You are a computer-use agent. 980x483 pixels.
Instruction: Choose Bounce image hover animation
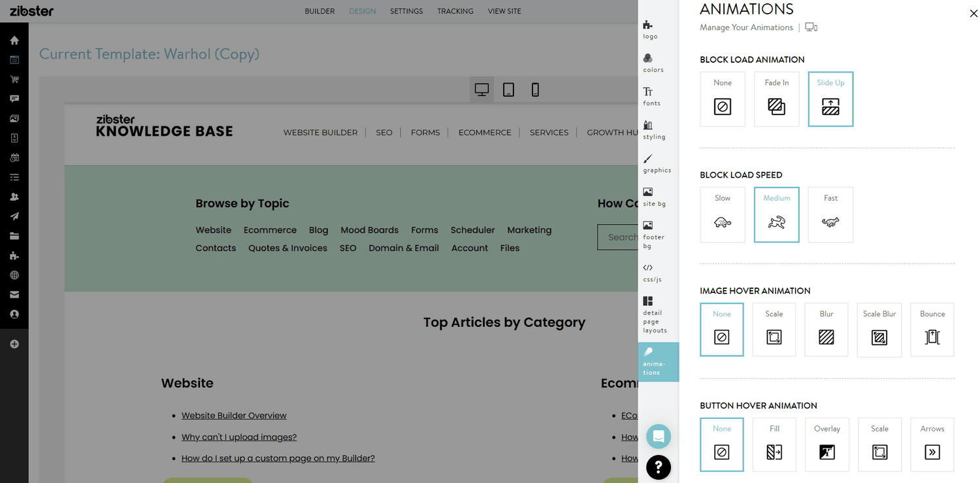tap(932, 329)
